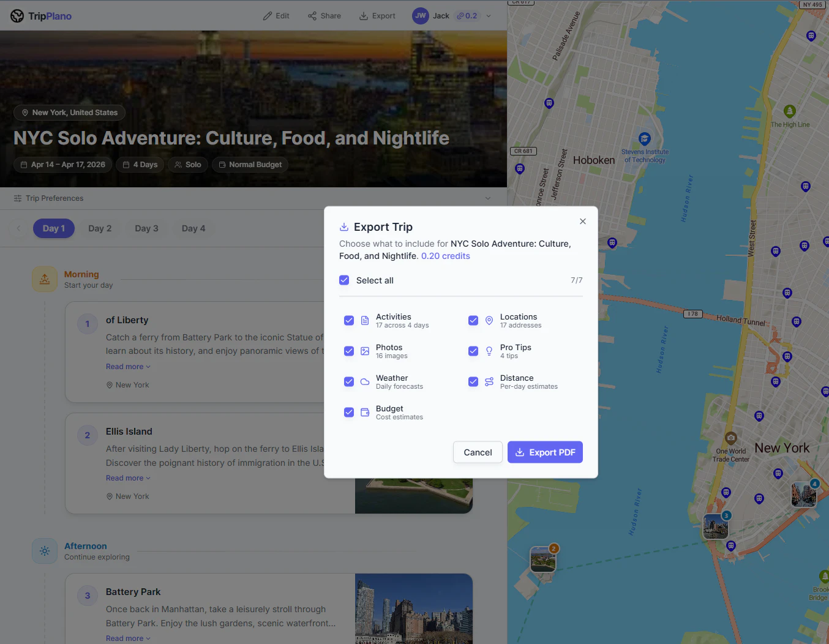Collapse the Trip Preferences panel

(488, 198)
